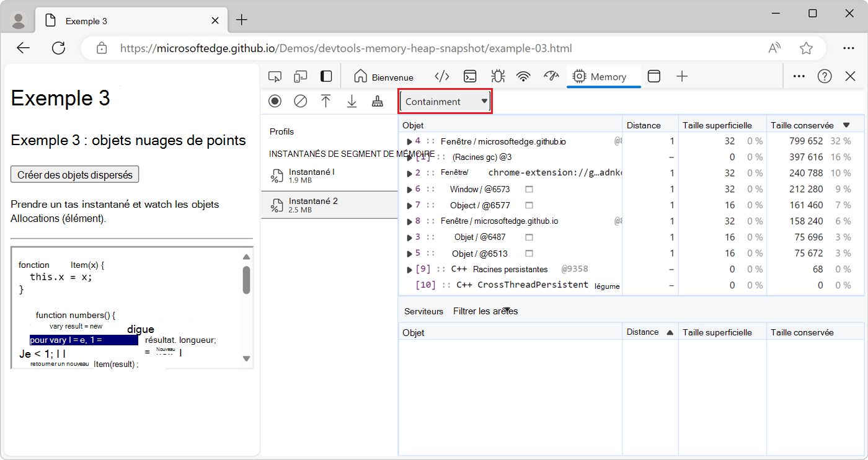
Task: Click the code box scrollbar thumb
Action: pyautogui.click(x=246, y=280)
